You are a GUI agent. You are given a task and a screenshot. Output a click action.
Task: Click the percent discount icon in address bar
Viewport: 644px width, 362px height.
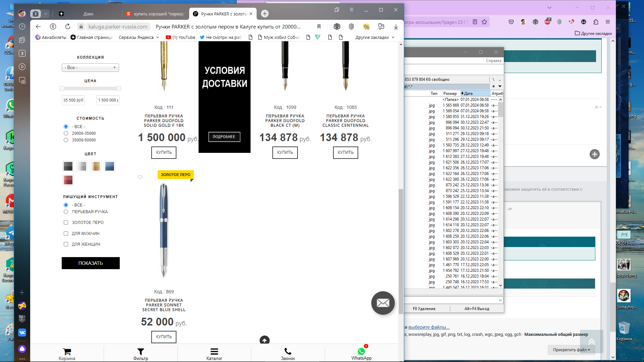click(x=366, y=26)
